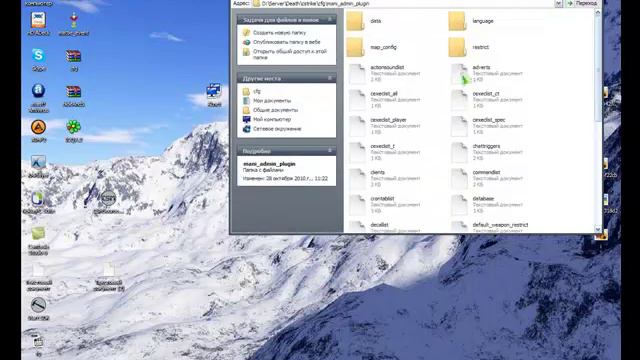640x360 pixels.
Task: Collapse the file and folder tasks panel
Action: (330, 19)
